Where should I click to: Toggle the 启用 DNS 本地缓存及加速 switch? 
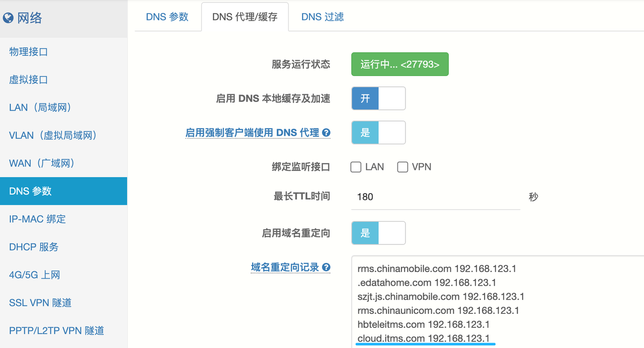[378, 99]
